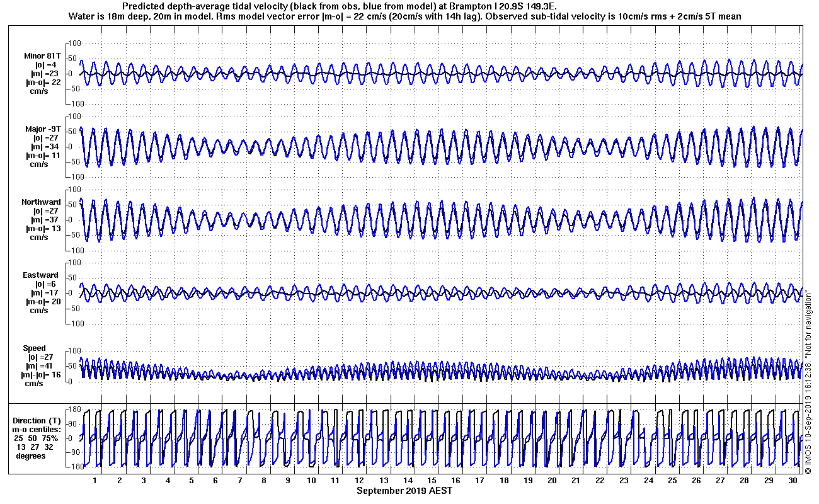
Task: Click the day 10 tick label
Action: pyautogui.click(x=312, y=480)
